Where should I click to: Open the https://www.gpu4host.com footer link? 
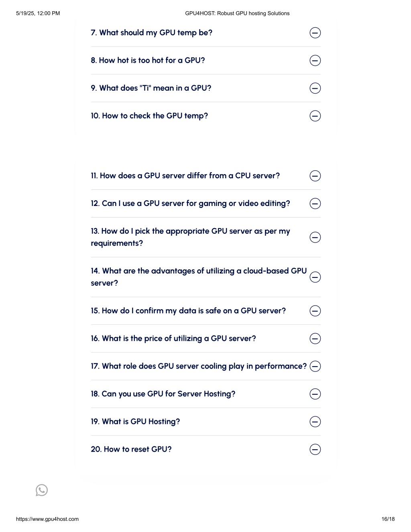[x=47, y=519]
